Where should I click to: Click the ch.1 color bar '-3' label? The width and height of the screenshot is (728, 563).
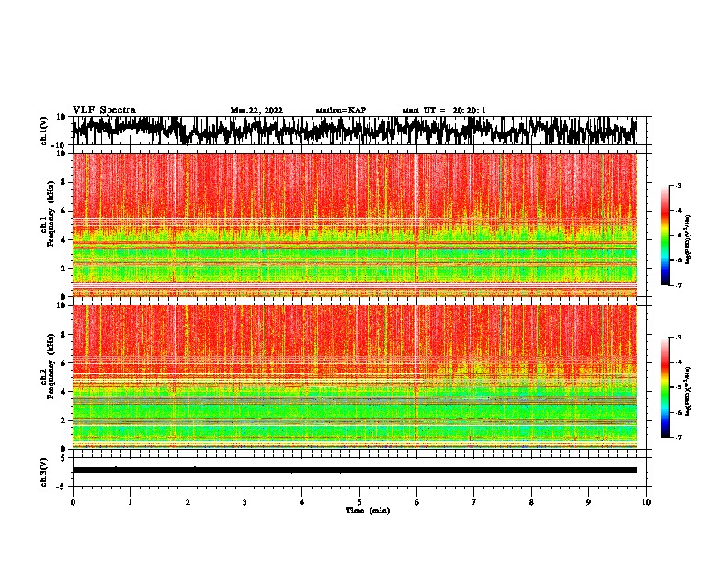[677, 186]
